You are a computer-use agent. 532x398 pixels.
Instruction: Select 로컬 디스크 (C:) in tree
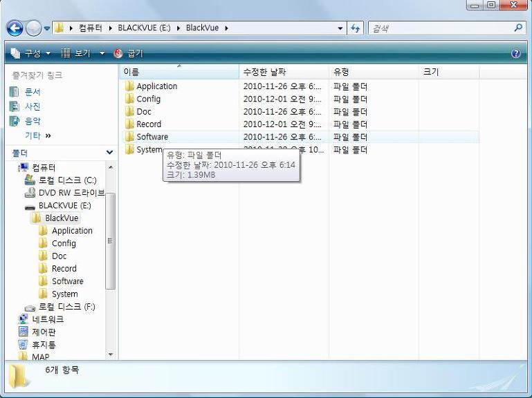68,180
